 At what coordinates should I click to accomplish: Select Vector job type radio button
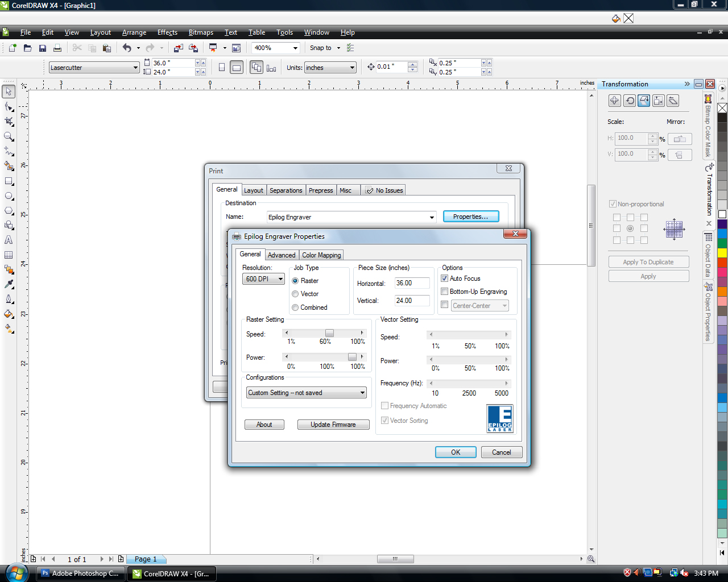click(295, 294)
